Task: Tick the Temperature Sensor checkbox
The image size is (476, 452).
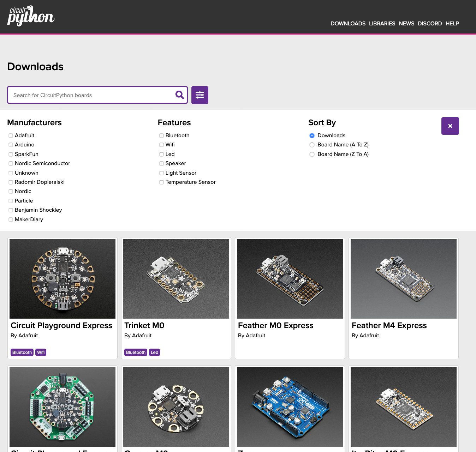Action: (x=161, y=182)
